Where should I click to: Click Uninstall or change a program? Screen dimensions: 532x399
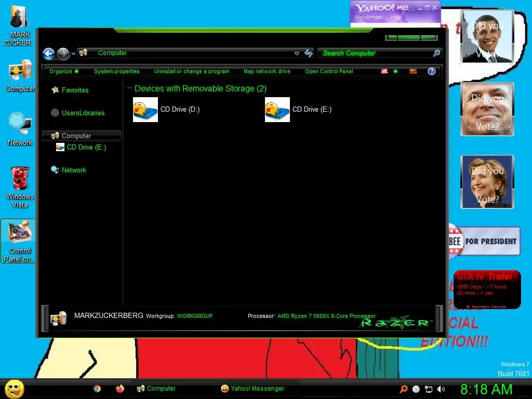pos(192,71)
